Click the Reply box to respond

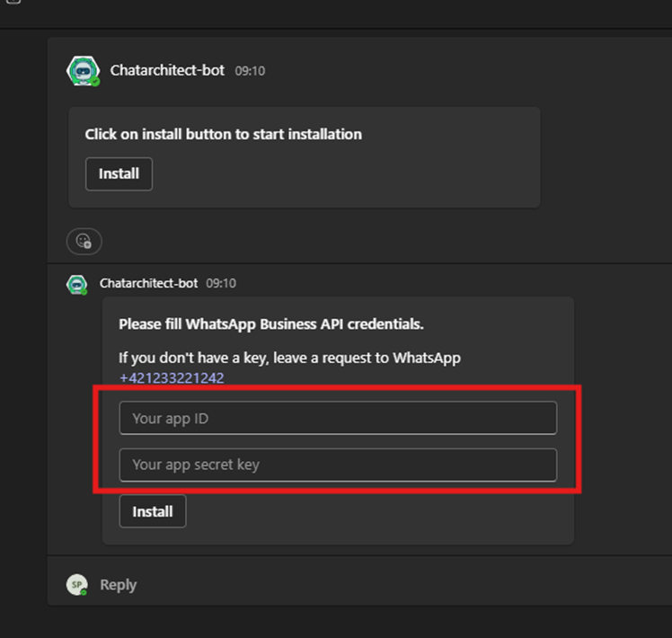(x=119, y=585)
